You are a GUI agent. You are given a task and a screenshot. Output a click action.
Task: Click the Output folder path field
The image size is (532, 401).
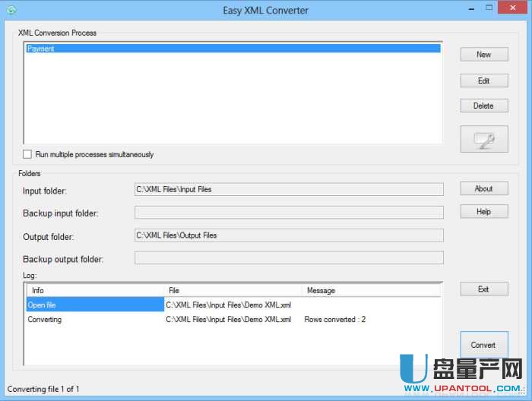(x=289, y=235)
